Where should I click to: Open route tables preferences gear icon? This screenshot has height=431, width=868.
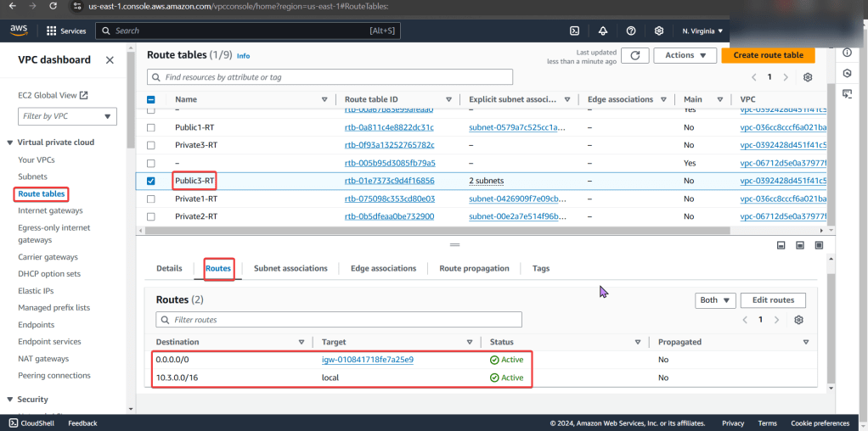(808, 77)
